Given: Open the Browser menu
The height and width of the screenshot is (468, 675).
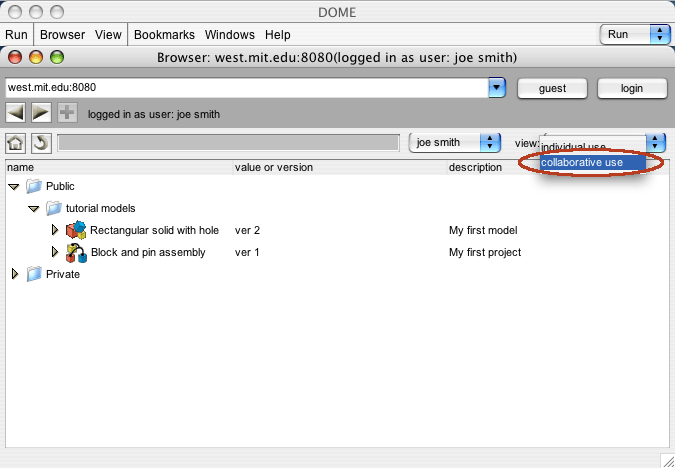Looking at the screenshot, I should (62, 34).
